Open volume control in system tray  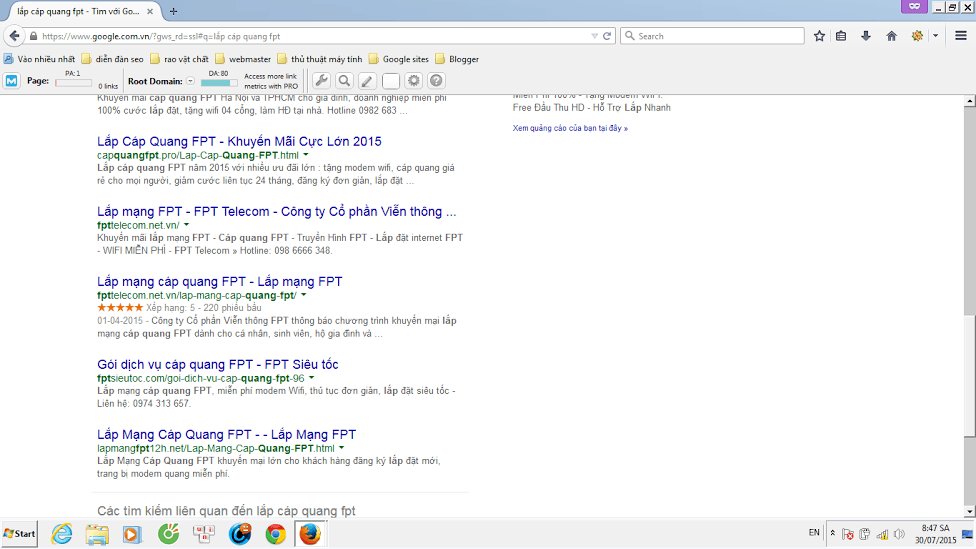click(x=899, y=534)
